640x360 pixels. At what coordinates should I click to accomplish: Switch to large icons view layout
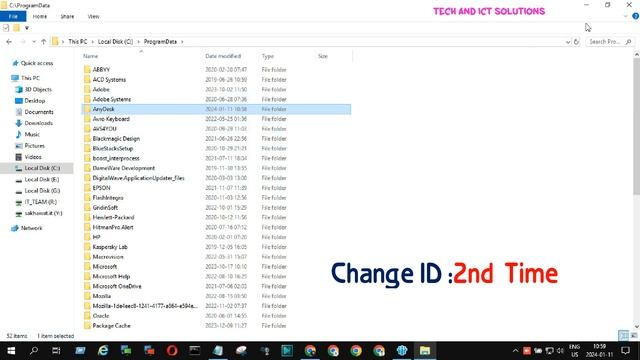pos(634,336)
